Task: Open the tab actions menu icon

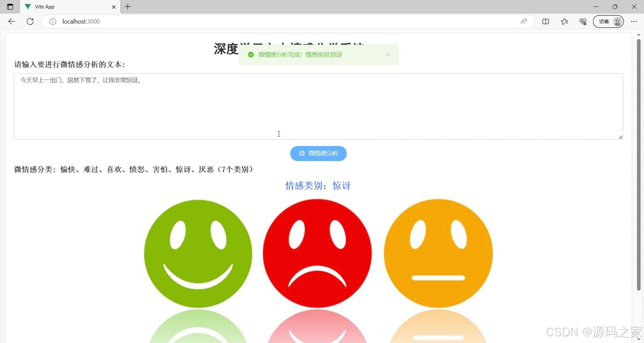Action: pos(10,7)
